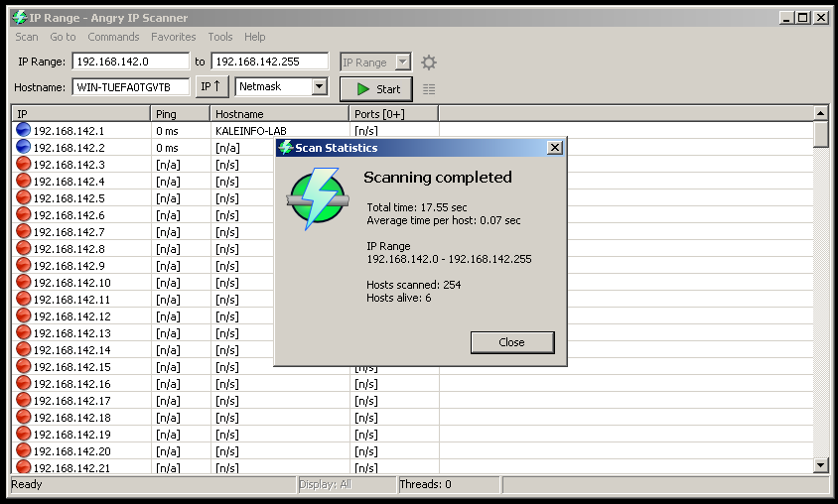This screenshot has height=504, width=838.
Task: Click the end IP field 192.168.142.255
Action: tap(270, 62)
